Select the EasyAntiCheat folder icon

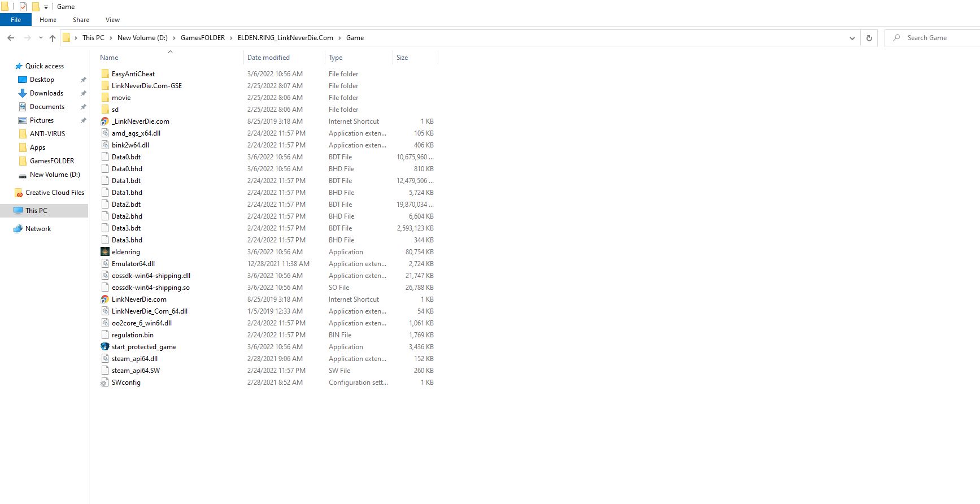pyautogui.click(x=105, y=74)
